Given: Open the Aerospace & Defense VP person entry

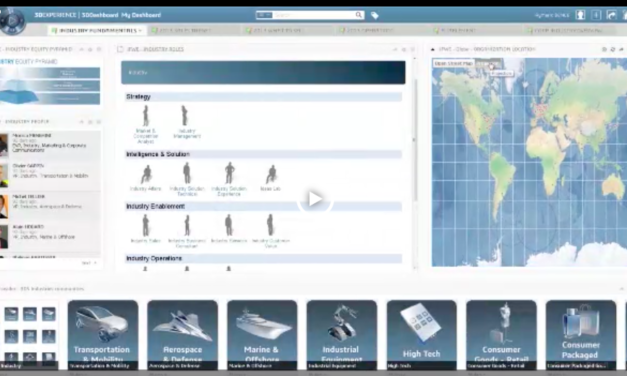Looking at the screenshot, I should [x=50, y=206].
